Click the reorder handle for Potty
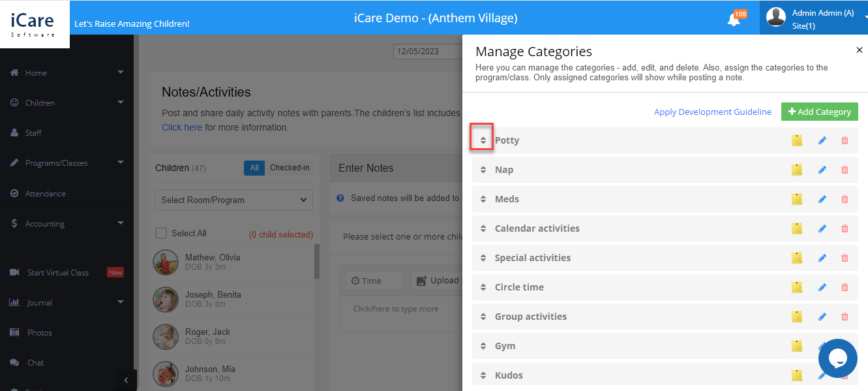Screen dimensions: 868x391 pyautogui.click(x=483, y=140)
